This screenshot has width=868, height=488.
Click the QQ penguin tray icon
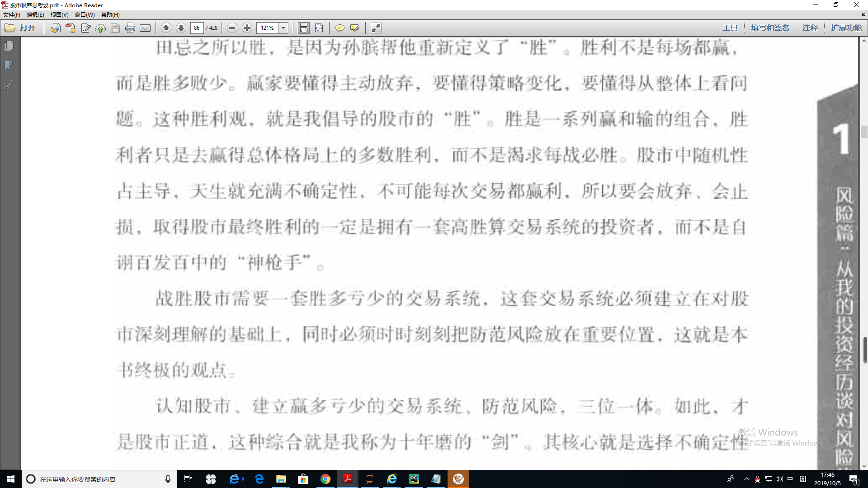757,479
